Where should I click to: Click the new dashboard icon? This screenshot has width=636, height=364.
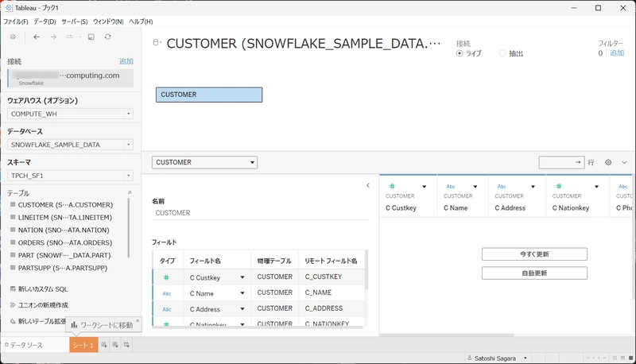pyautogui.click(x=115, y=345)
